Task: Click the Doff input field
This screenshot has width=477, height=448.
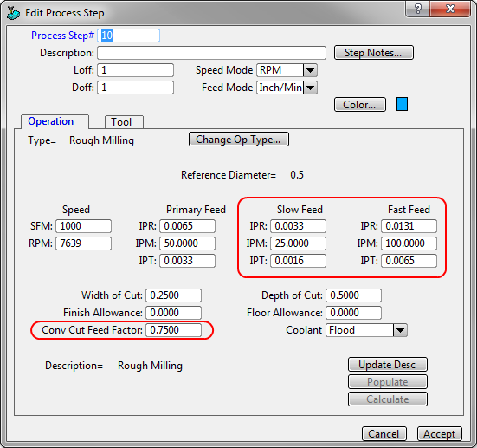Action: 135,88
